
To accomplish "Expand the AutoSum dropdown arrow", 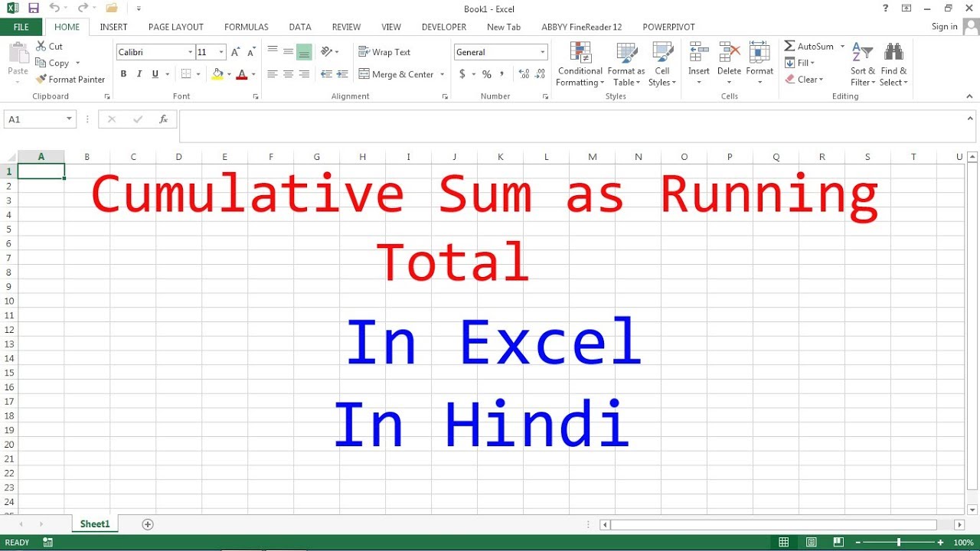I will pos(842,47).
